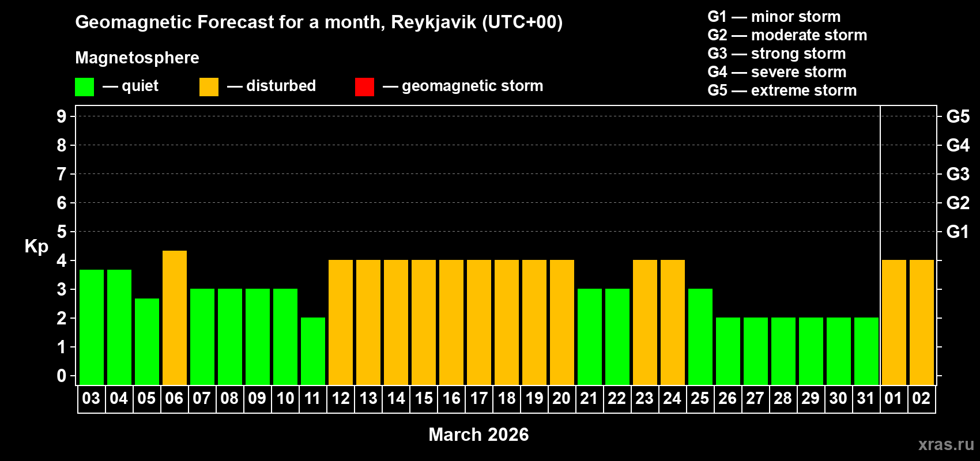Click the G2 label on the right axis

(958, 203)
